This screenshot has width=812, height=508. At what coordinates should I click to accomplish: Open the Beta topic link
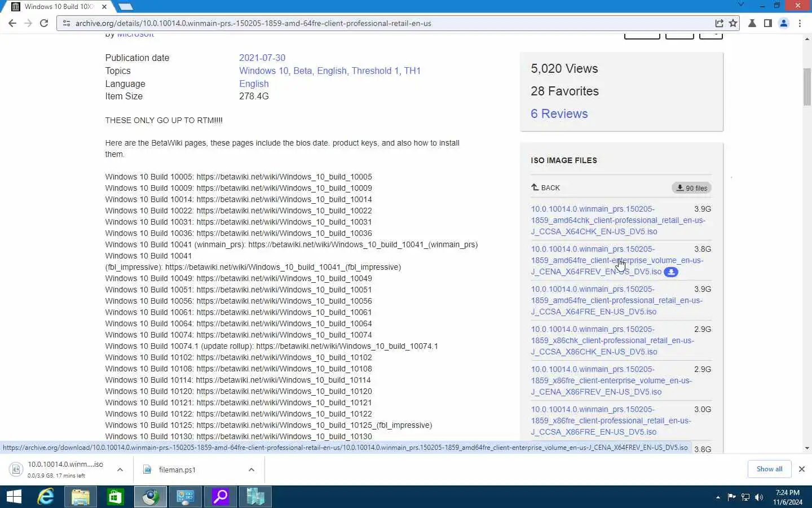(x=303, y=71)
